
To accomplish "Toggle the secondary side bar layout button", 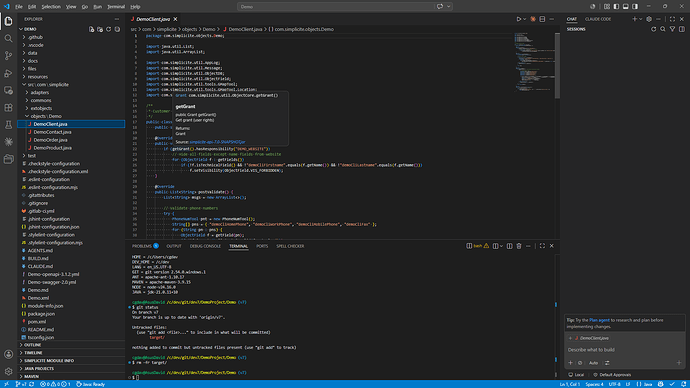I will [x=635, y=7].
